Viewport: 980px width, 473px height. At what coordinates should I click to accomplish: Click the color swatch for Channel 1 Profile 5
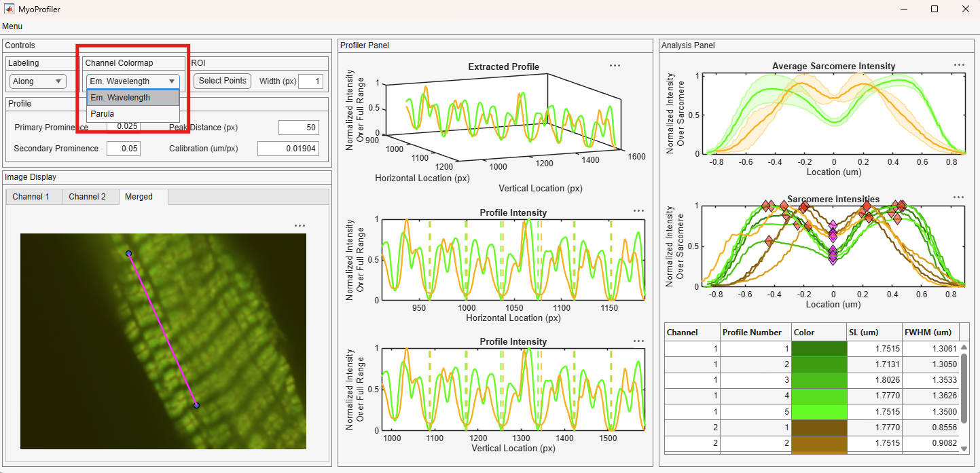pos(820,412)
